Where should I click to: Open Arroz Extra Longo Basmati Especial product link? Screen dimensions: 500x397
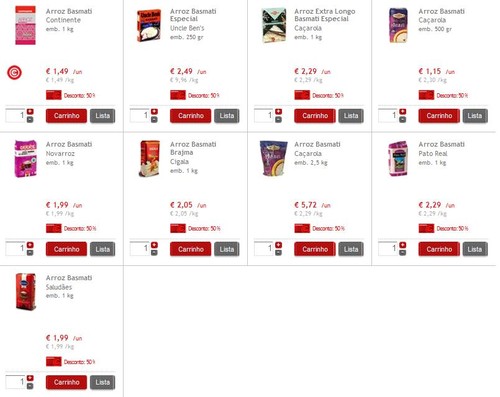(325, 15)
